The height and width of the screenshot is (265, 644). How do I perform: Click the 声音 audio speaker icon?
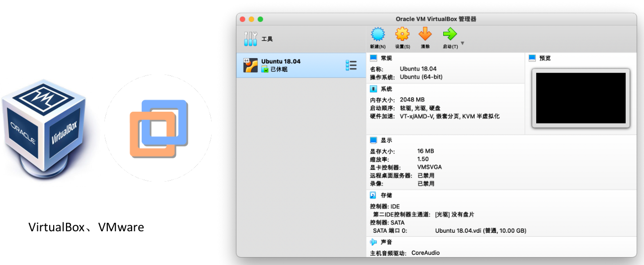click(374, 242)
